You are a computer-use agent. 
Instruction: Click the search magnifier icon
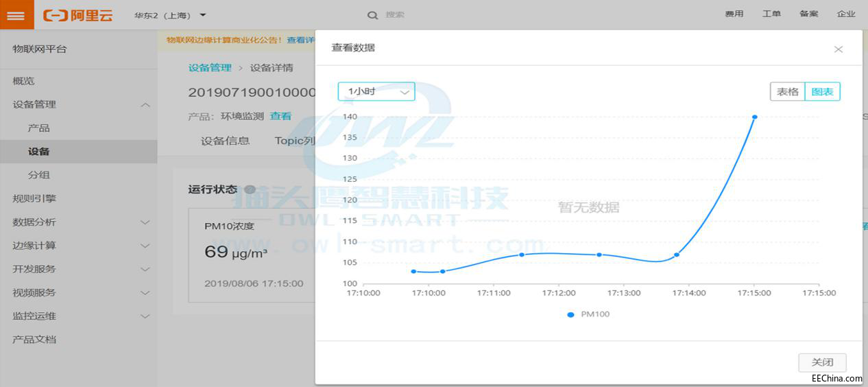[x=372, y=15]
